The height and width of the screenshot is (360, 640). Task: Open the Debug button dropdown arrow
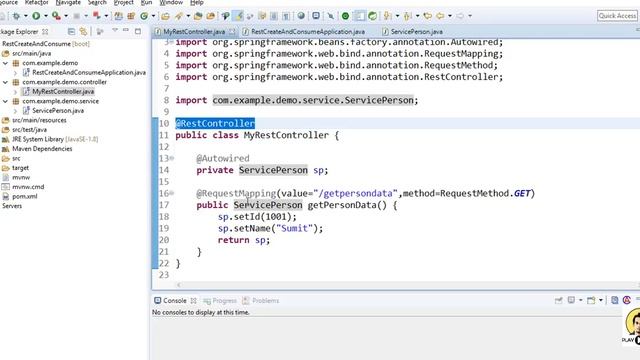(25, 16)
